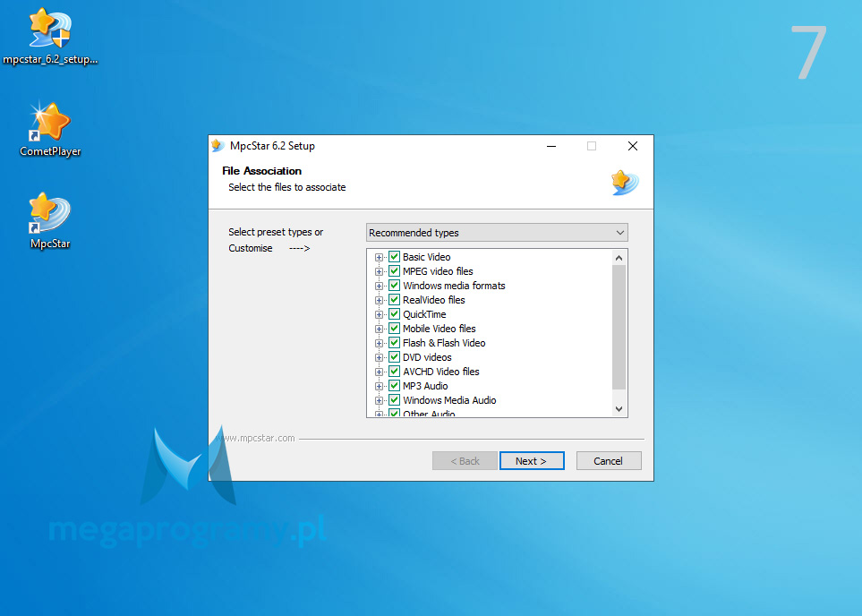Expand the Windows media formats node
The height and width of the screenshot is (616, 862).
(379, 286)
